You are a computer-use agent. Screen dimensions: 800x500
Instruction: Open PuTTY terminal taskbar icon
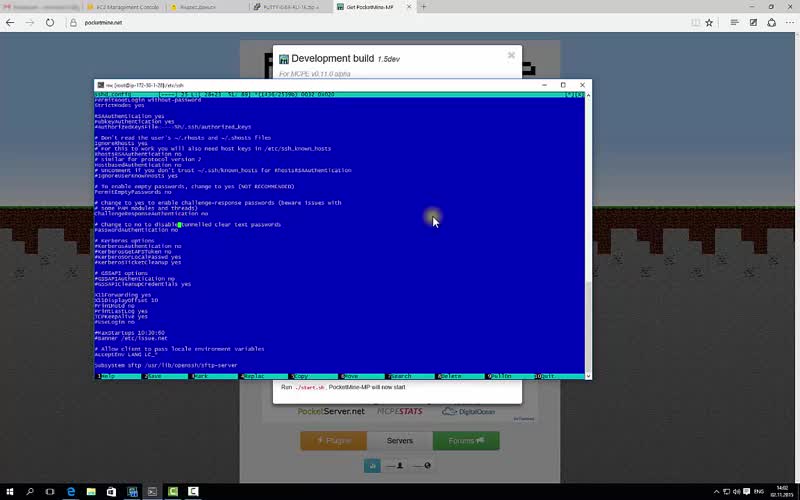[x=152, y=491]
